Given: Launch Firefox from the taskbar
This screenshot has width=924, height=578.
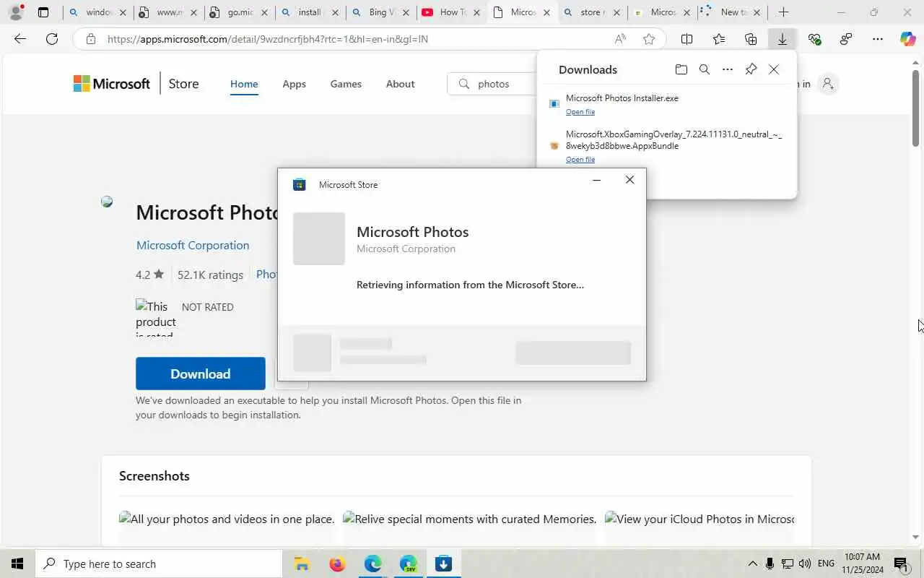Looking at the screenshot, I should [337, 564].
